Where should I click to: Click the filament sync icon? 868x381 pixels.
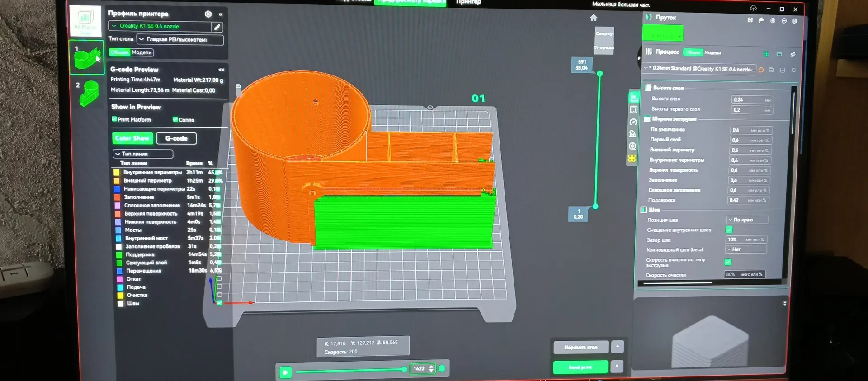(761, 20)
